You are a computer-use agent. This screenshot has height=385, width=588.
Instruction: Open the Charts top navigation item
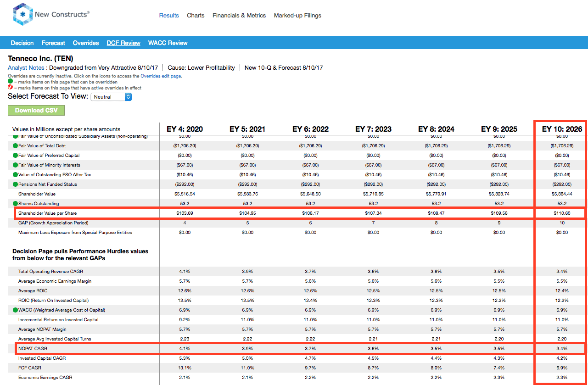(196, 15)
